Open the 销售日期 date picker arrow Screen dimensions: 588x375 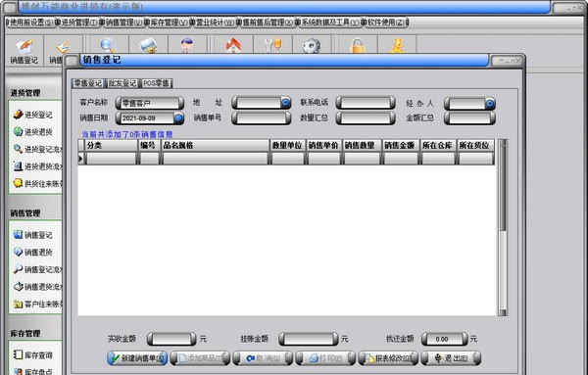[178, 118]
